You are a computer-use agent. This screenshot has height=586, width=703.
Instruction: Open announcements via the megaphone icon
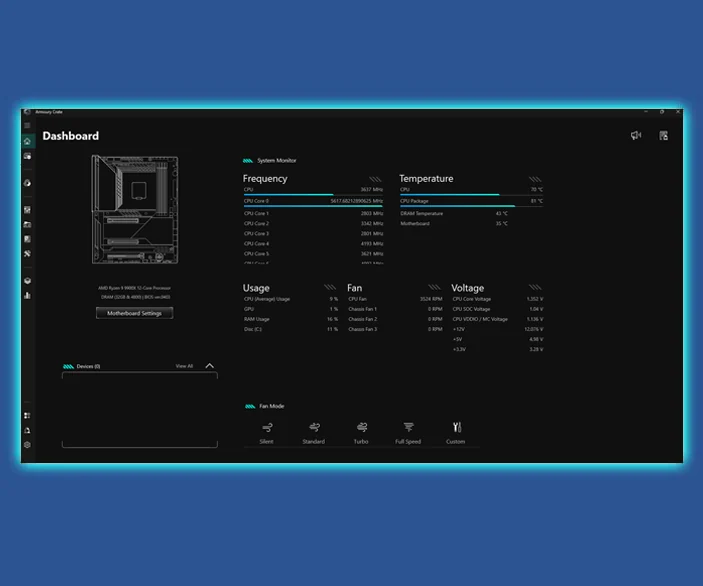pos(636,135)
